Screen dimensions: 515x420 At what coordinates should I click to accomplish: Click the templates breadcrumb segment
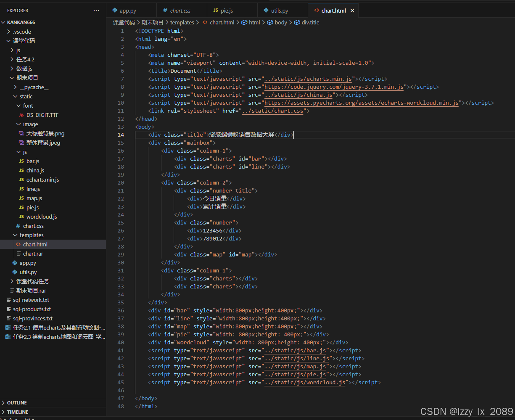(x=182, y=22)
